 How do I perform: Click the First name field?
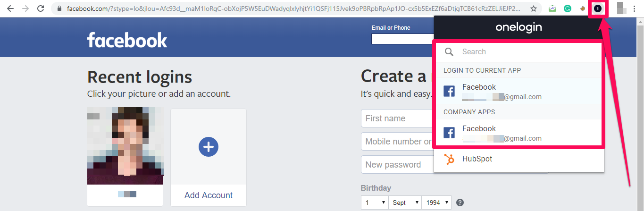click(397, 118)
